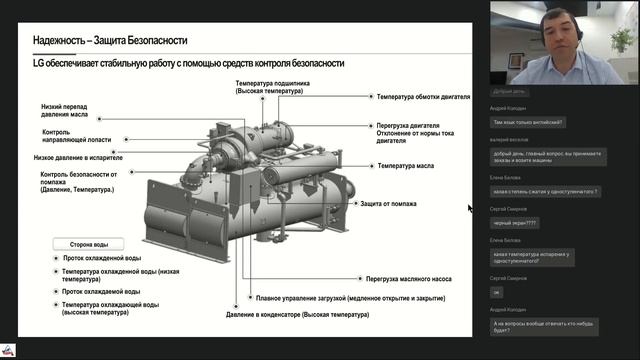Click label 'Контроль направляющей лопасти'
Image resolution: width=640 pixels, height=360 pixels.
click(77, 136)
